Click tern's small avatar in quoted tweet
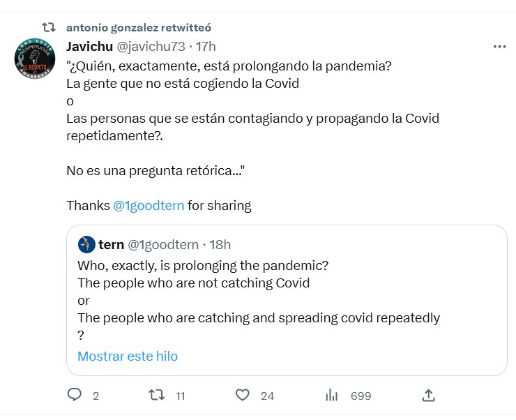The image size is (516, 420). tap(86, 244)
